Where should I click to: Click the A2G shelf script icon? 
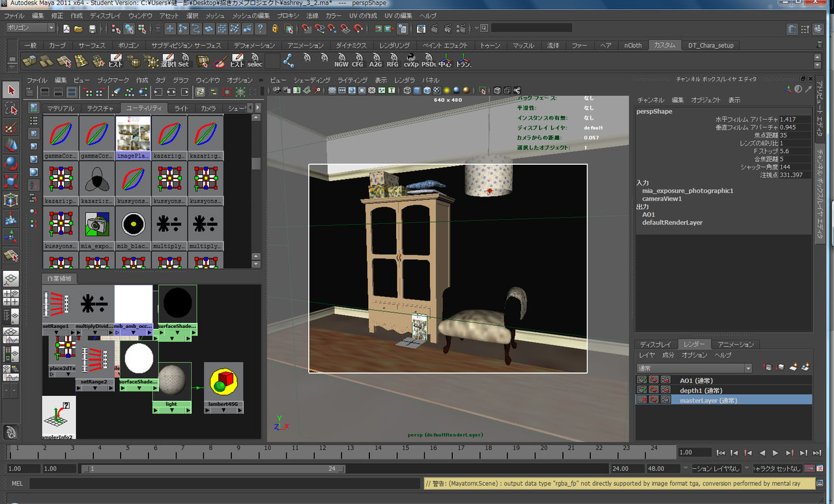point(375,61)
